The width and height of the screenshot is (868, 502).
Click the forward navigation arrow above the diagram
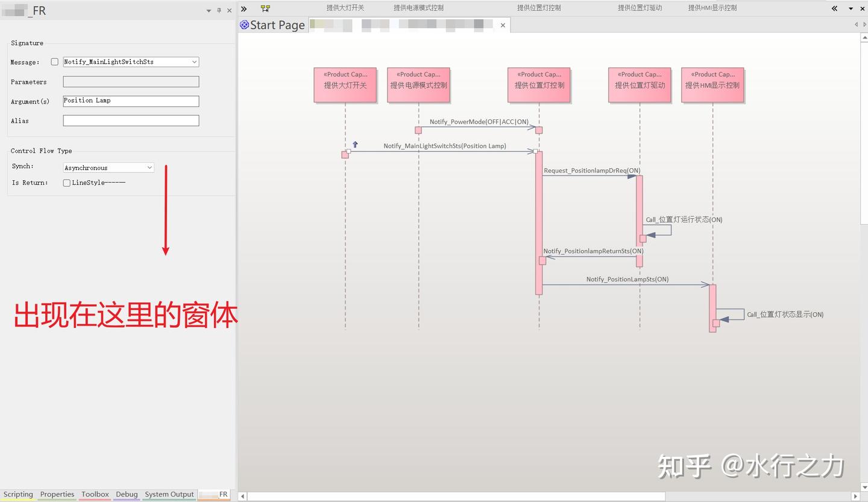[864, 24]
